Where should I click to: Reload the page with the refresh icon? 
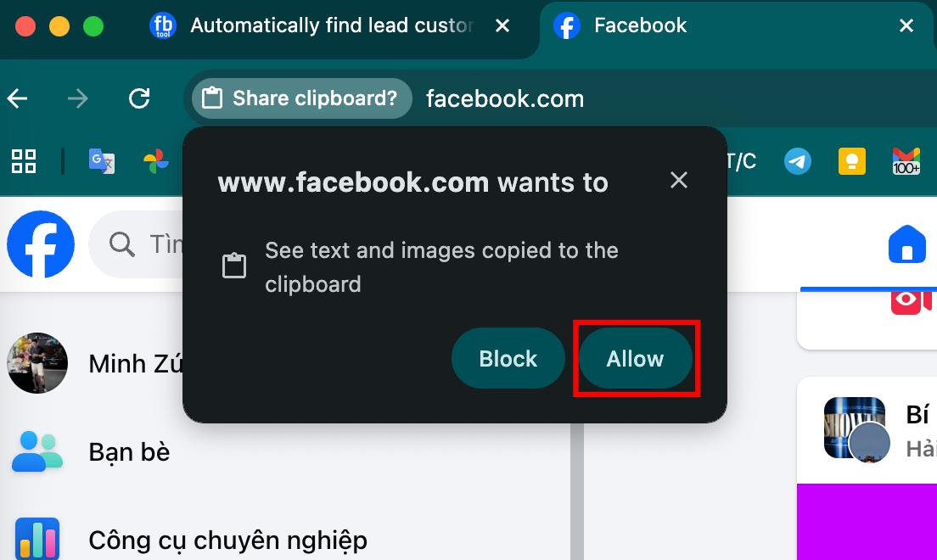point(139,98)
